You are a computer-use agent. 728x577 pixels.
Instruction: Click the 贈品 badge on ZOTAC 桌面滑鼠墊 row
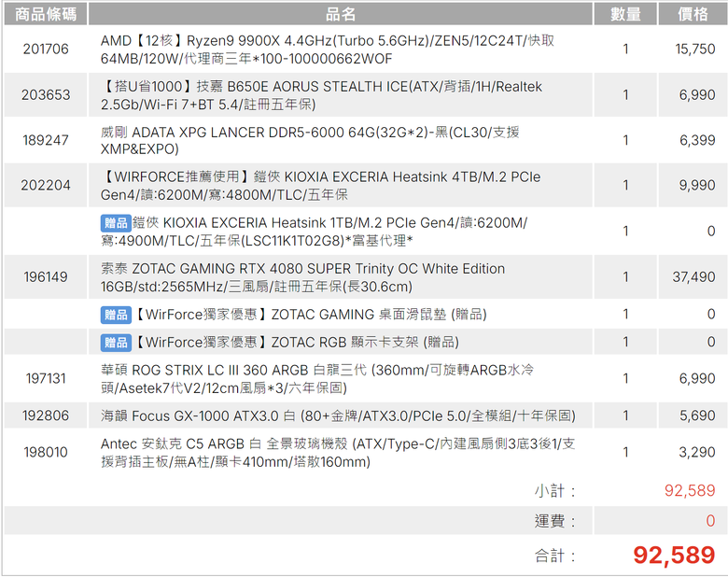coord(116,315)
